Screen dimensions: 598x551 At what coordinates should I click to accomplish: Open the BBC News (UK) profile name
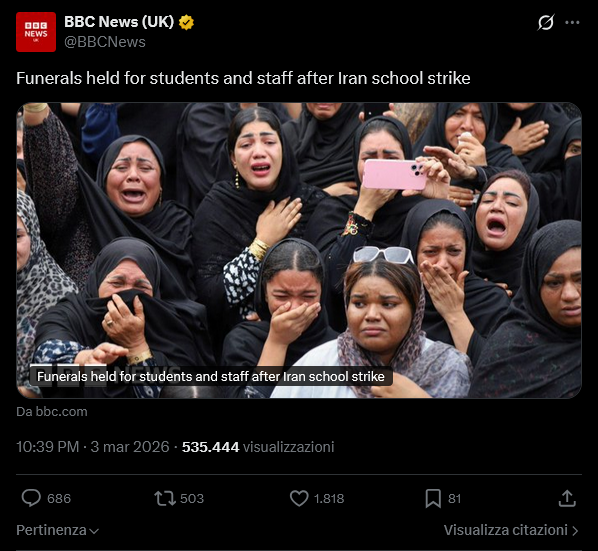(x=119, y=22)
